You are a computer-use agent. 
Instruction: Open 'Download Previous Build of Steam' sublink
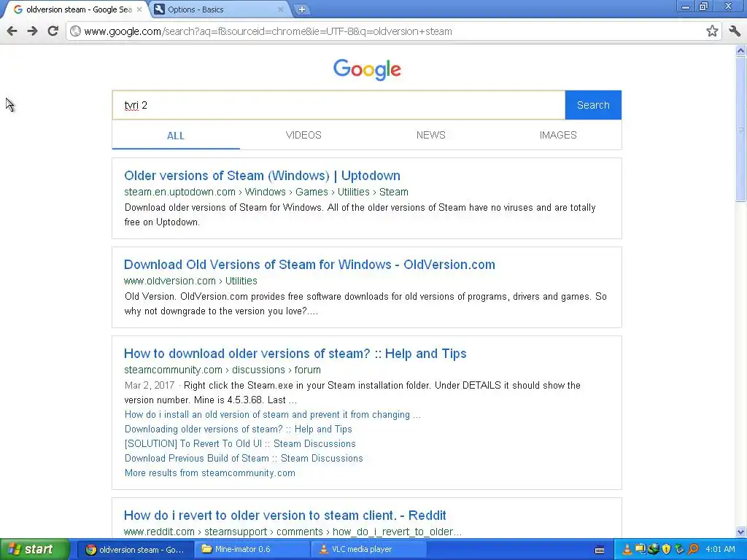[x=244, y=459]
